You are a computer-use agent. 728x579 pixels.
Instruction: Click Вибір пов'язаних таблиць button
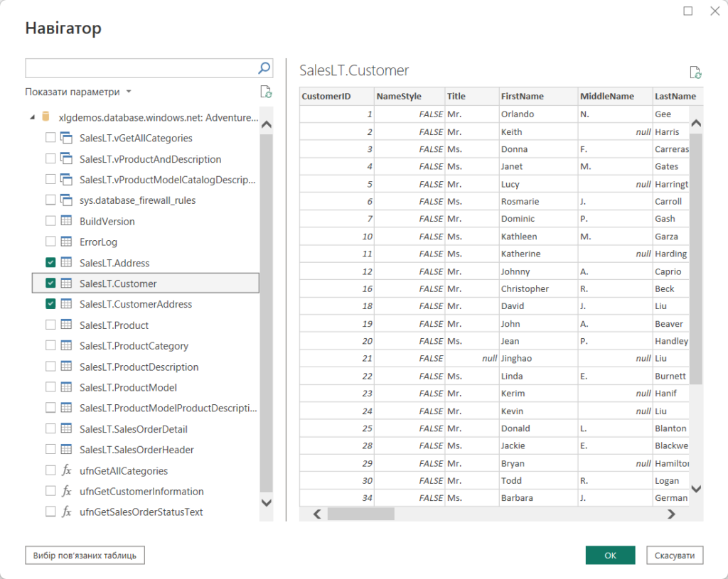(84, 555)
